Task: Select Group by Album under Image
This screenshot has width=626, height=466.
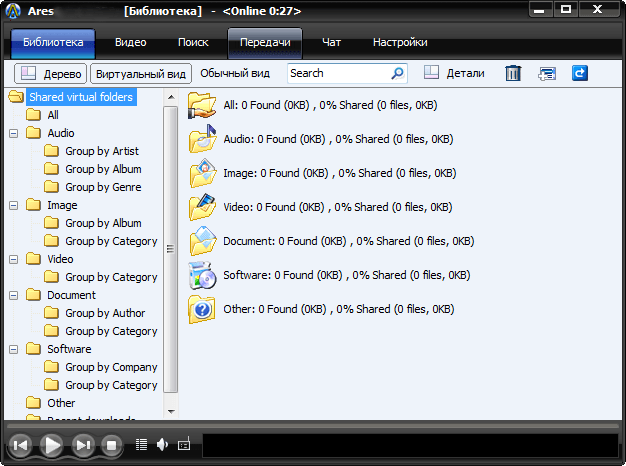Action: [x=103, y=223]
